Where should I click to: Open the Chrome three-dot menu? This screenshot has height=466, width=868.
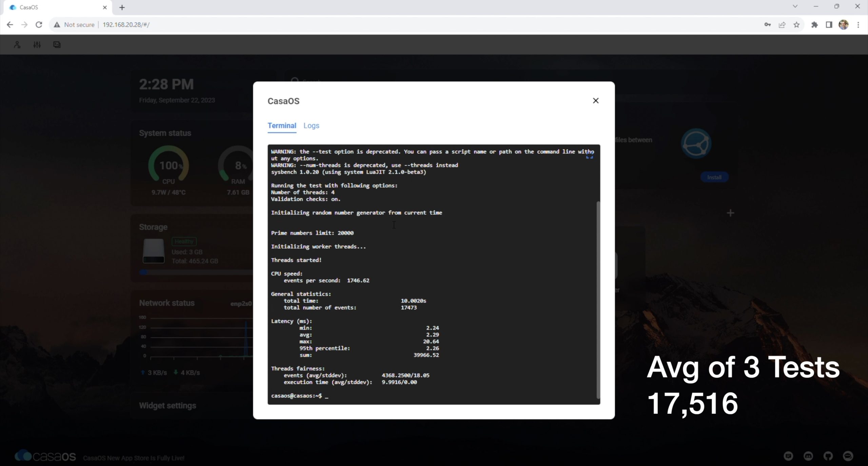pyautogui.click(x=858, y=25)
